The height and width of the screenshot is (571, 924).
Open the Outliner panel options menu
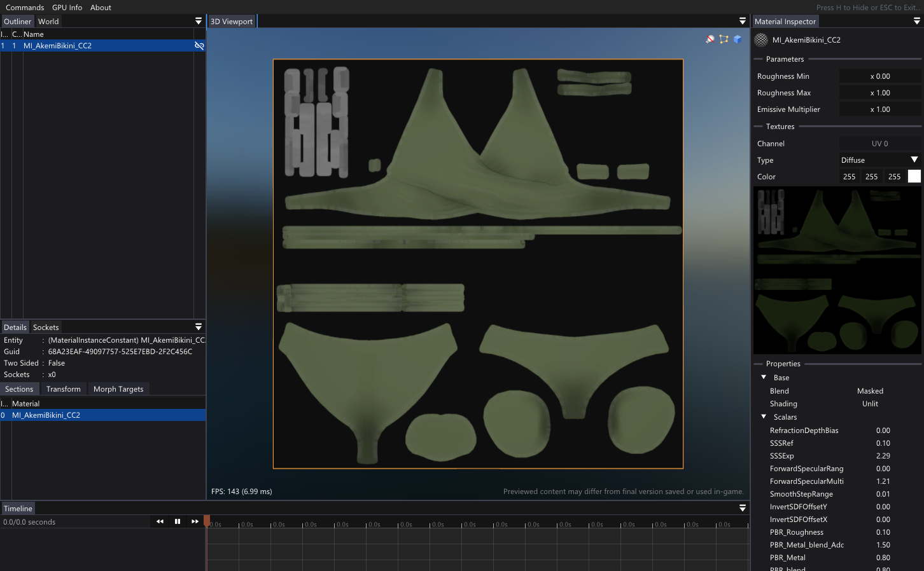click(199, 21)
